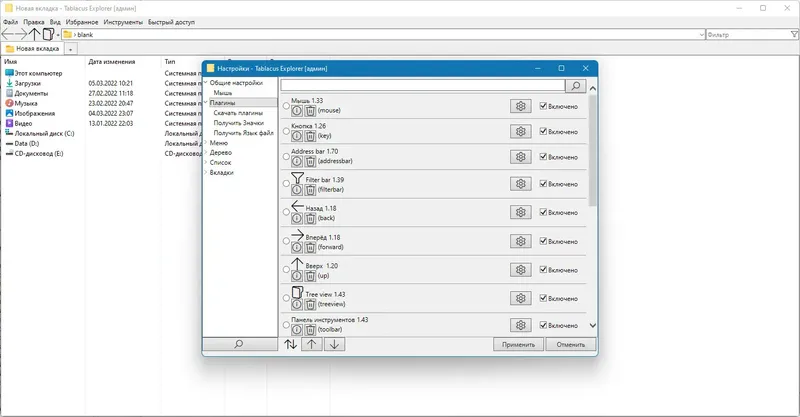The image size is (800, 417).
Task: Remove the Кнопка (key) plugin with trash icon
Action: coord(310,136)
